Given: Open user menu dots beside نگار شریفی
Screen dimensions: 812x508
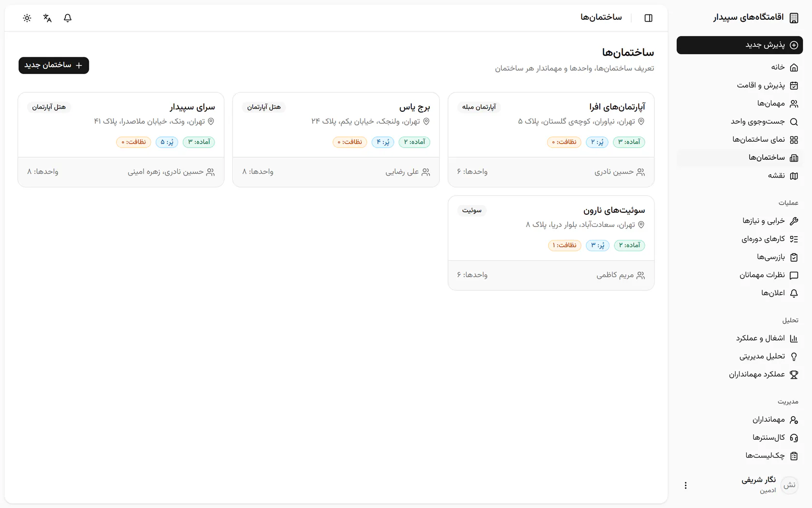Looking at the screenshot, I should click(x=685, y=485).
